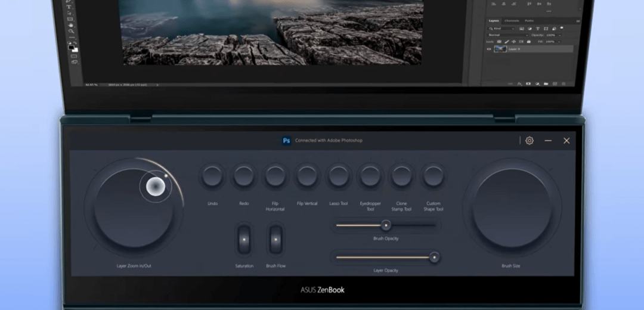Select the Hand tool in Photoshop toolbar
Screen dimensions: 644x310
70,26
